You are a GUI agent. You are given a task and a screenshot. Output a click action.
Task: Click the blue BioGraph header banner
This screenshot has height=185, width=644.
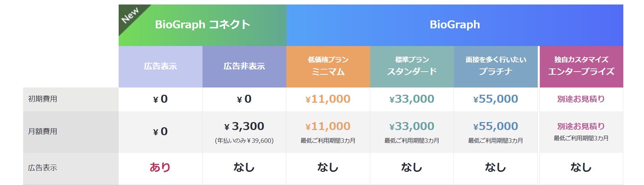click(x=455, y=25)
